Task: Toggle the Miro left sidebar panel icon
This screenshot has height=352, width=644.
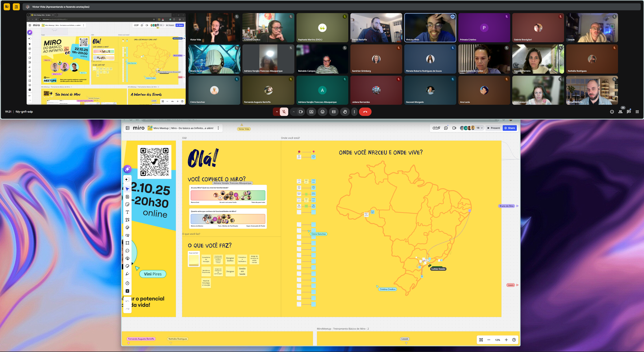Action: [128, 128]
